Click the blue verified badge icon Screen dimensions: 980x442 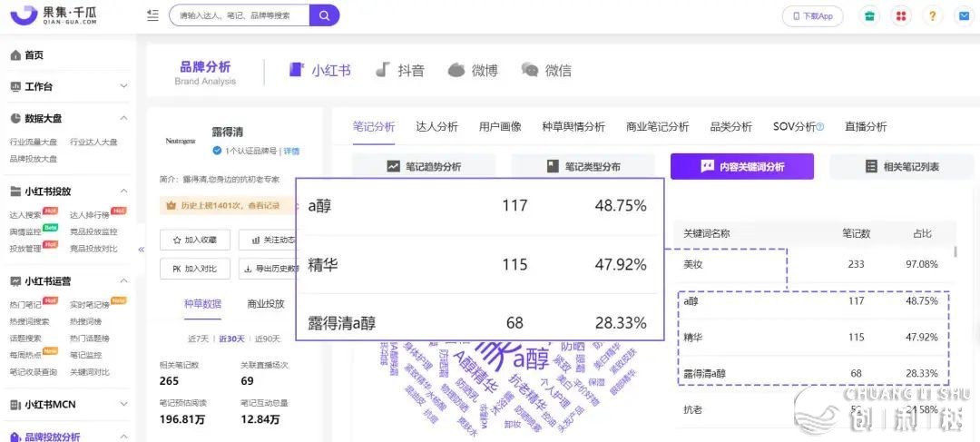pyautogui.click(x=217, y=150)
